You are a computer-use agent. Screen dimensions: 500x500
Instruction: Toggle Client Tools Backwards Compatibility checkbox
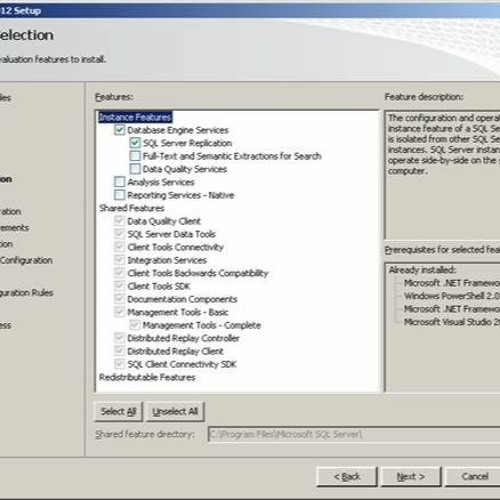(119, 273)
